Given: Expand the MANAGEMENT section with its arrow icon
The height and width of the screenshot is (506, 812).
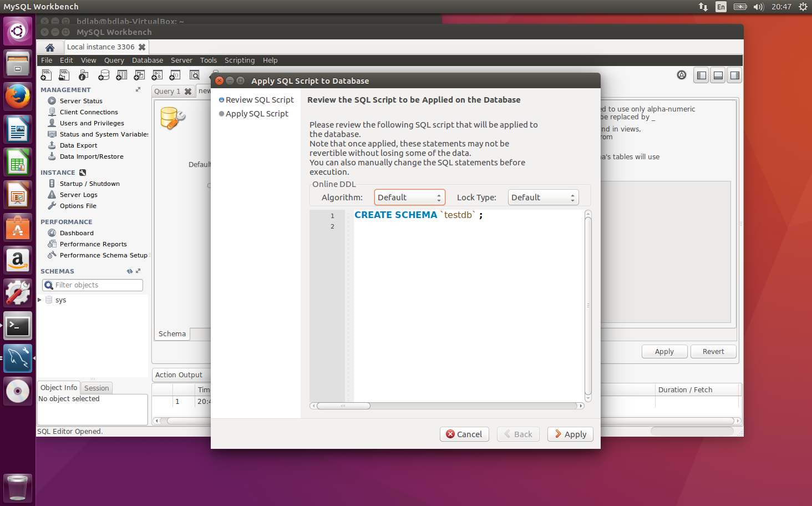Looking at the screenshot, I should (x=138, y=89).
